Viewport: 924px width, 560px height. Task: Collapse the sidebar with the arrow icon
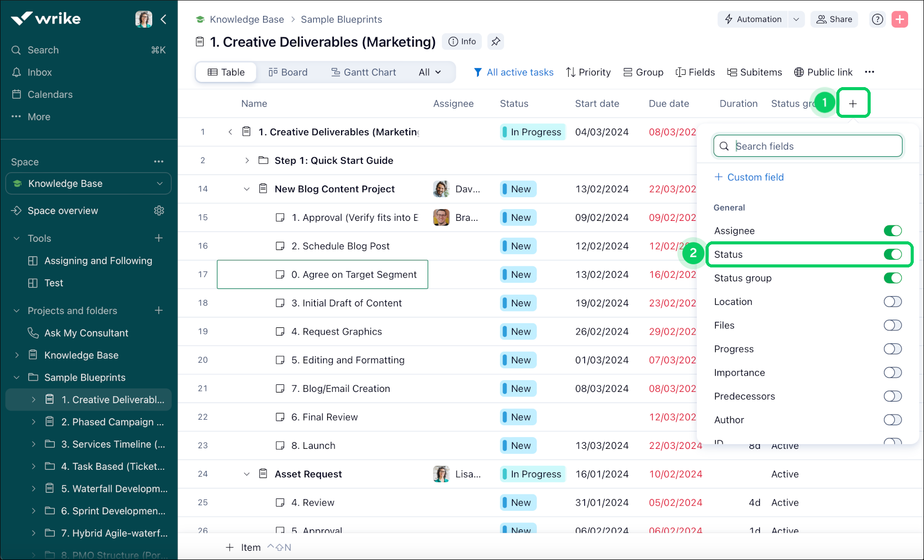point(164,19)
